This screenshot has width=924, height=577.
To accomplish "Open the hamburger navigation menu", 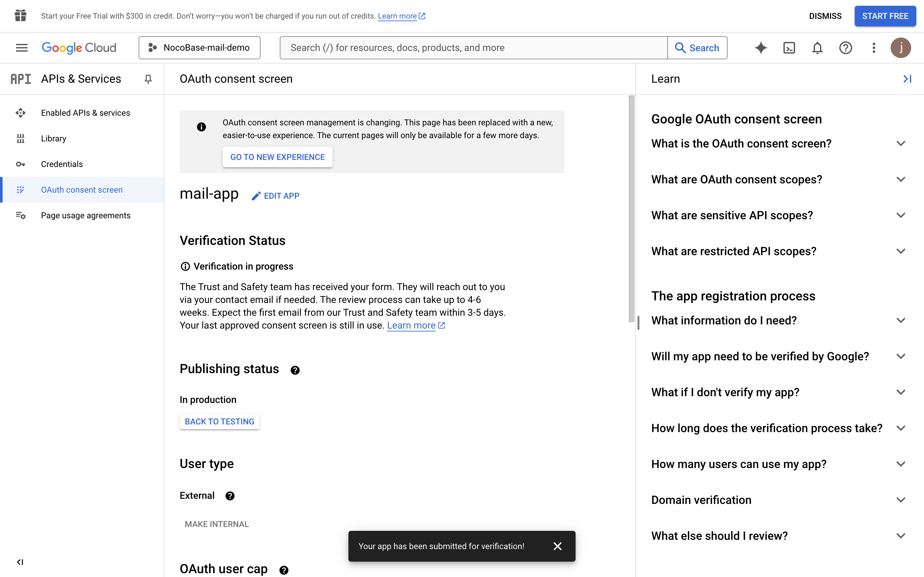I will click(22, 48).
